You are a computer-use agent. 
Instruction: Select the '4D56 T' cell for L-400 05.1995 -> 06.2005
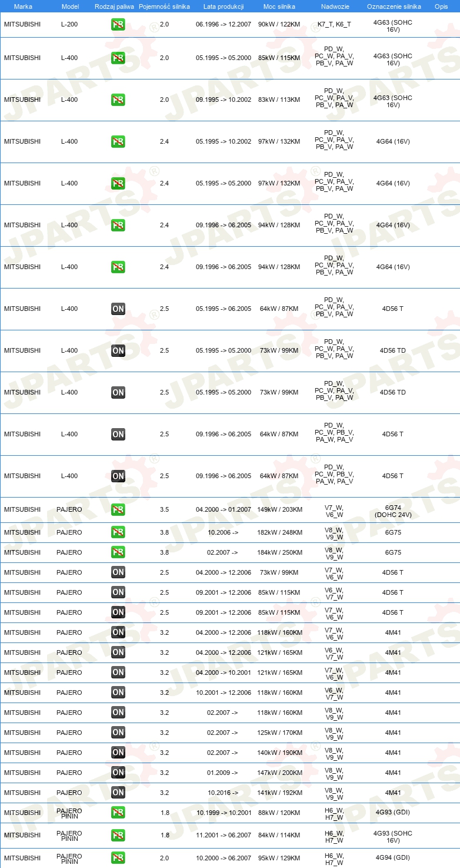pyautogui.click(x=393, y=309)
